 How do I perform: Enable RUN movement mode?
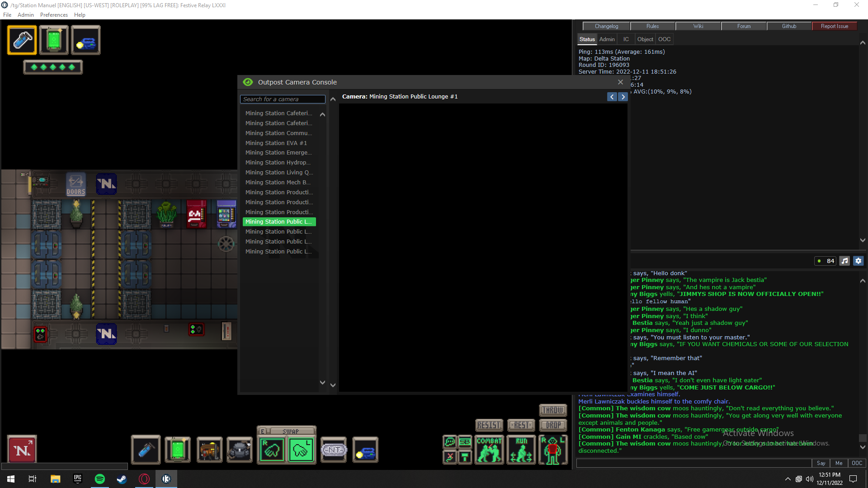521,450
